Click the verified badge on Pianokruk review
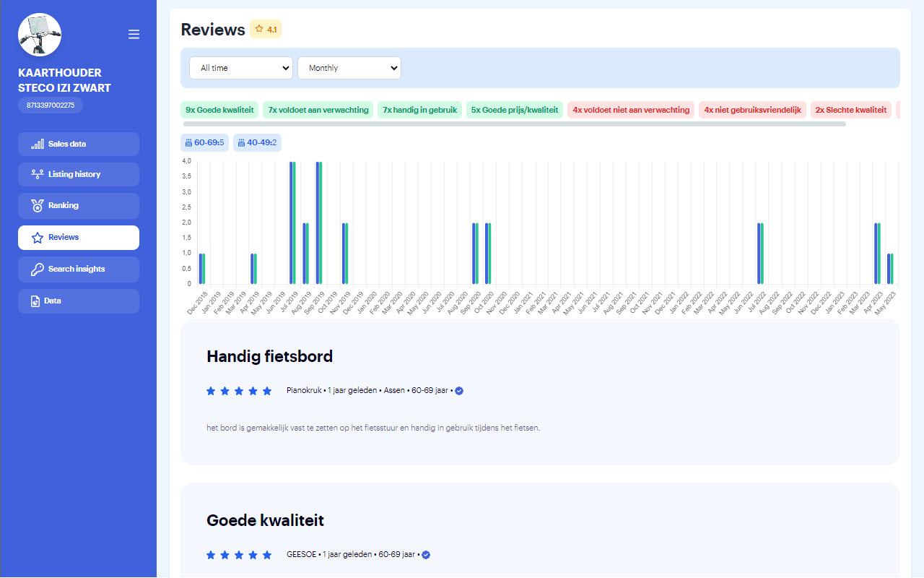This screenshot has height=578, width=924. pyautogui.click(x=459, y=391)
